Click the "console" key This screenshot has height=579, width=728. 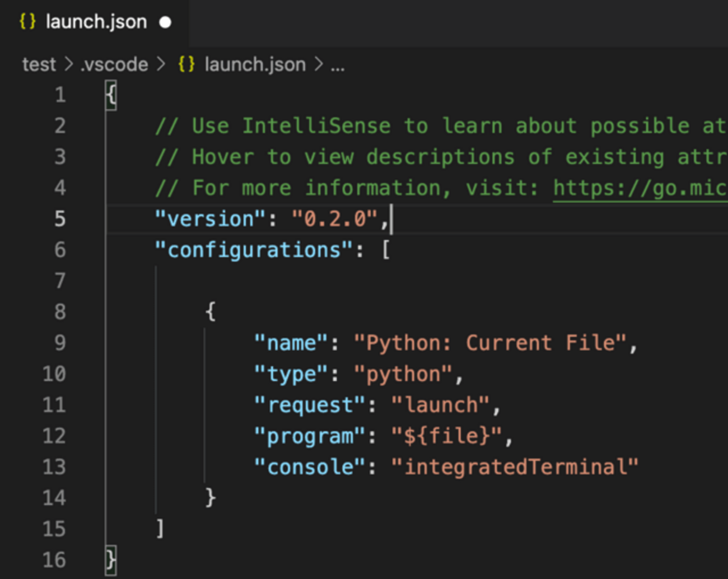point(310,467)
